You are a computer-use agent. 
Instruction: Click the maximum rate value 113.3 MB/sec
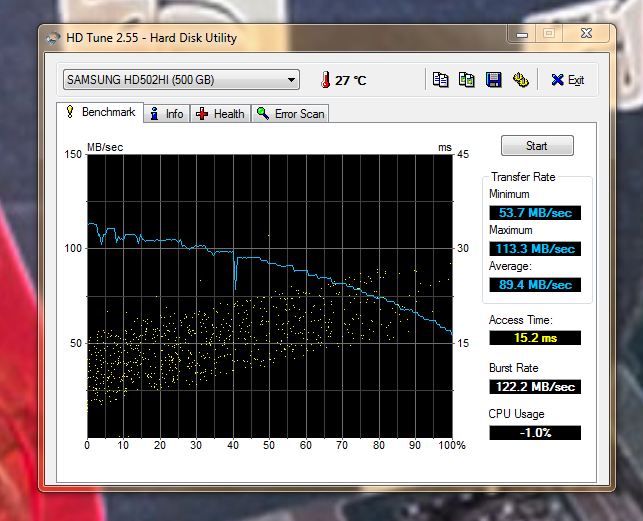[x=535, y=249]
